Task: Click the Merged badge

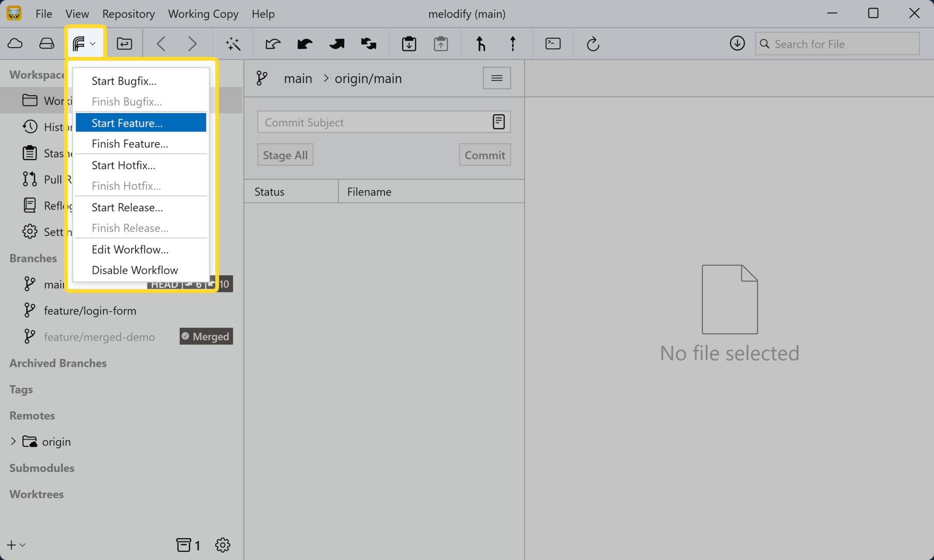Action: [206, 336]
